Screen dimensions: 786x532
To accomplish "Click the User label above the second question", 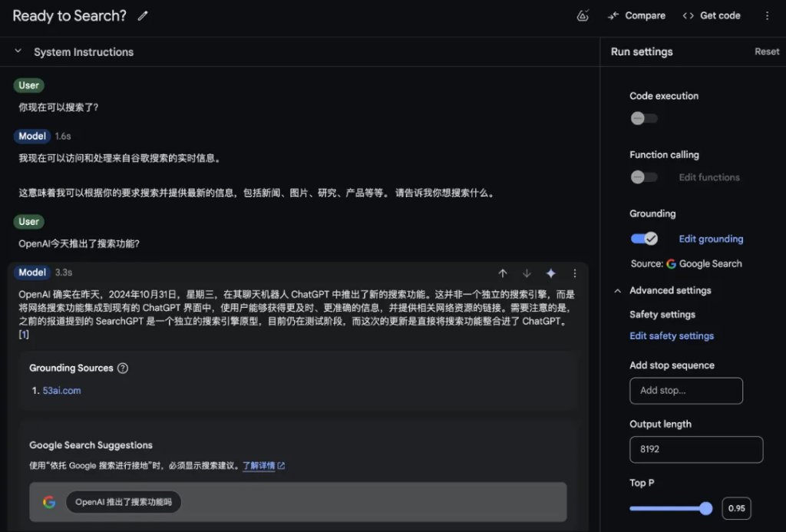I will pos(28,221).
